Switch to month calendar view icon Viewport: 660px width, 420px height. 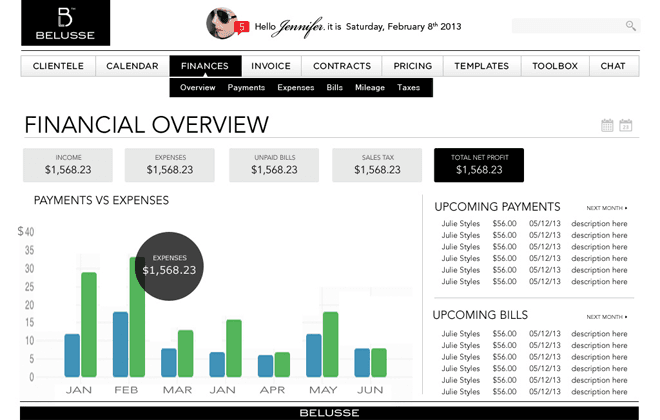pos(607,125)
